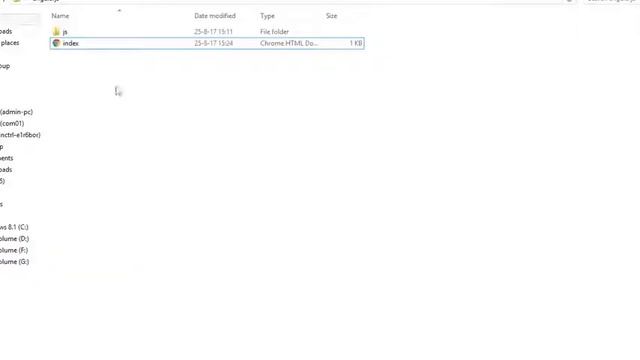Click the index file's modified date
Screen dimensions: 640x360
tap(213, 43)
